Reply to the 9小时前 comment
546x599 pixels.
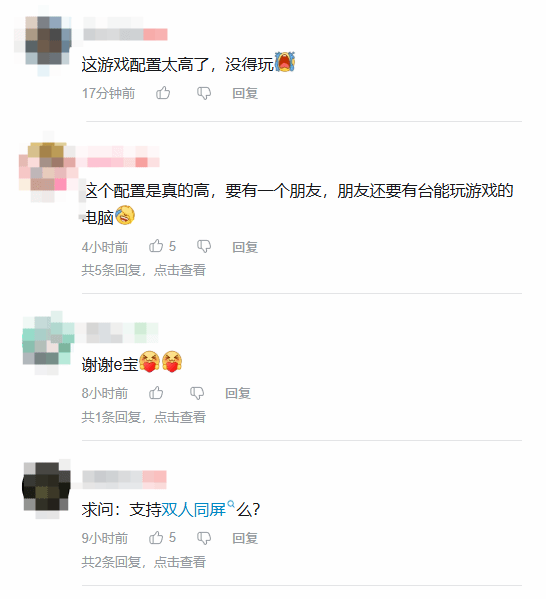[x=245, y=538]
